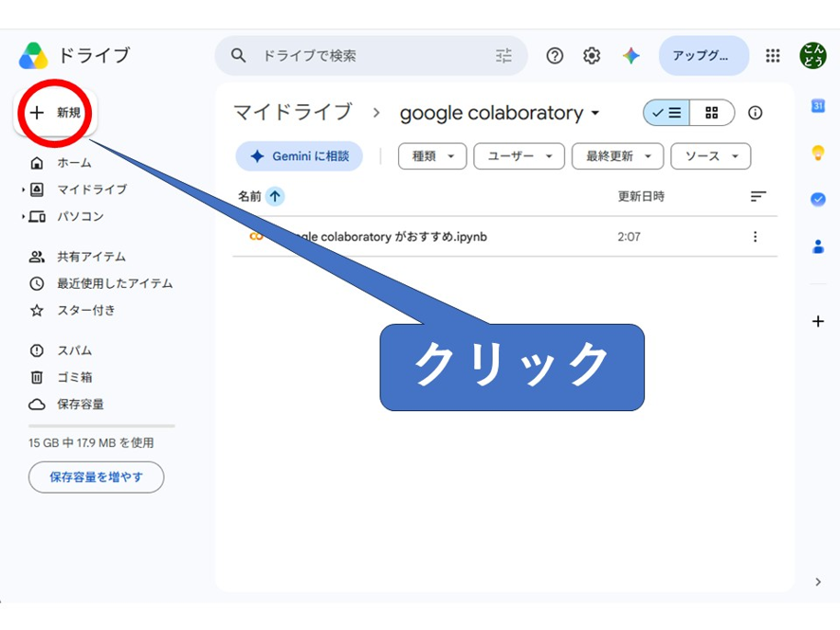Viewport: 840px width, 630px height.
Task: Click the sort options icon beside 更新日時
Action: (758, 196)
